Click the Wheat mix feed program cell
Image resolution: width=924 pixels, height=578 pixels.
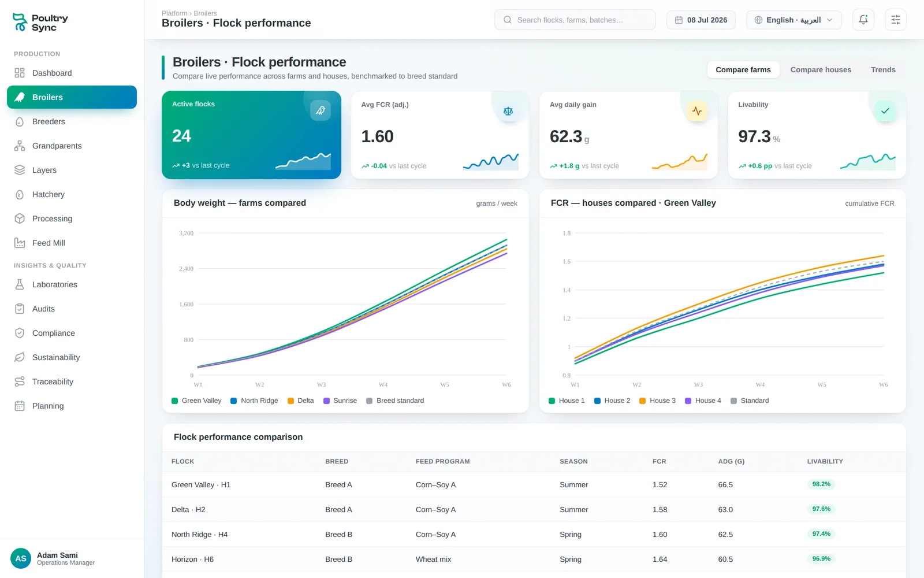433,559
